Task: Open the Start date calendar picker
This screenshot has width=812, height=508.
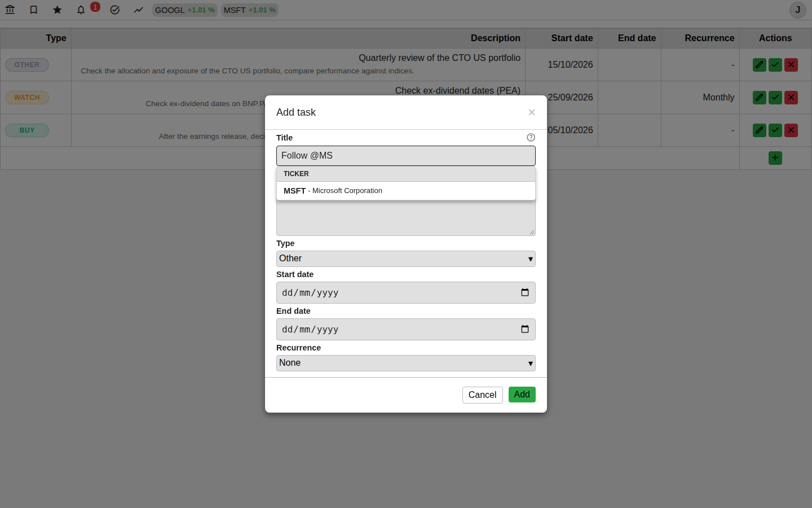Action: click(525, 292)
